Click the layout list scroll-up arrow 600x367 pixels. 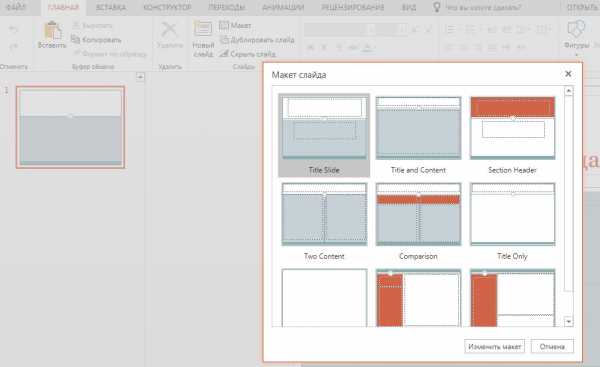click(569, 91)
